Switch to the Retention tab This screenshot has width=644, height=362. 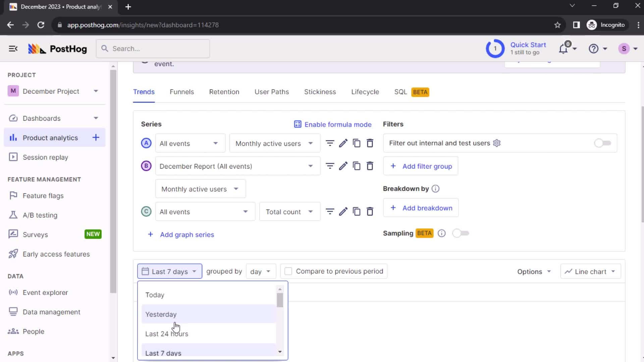click(224, 92)
